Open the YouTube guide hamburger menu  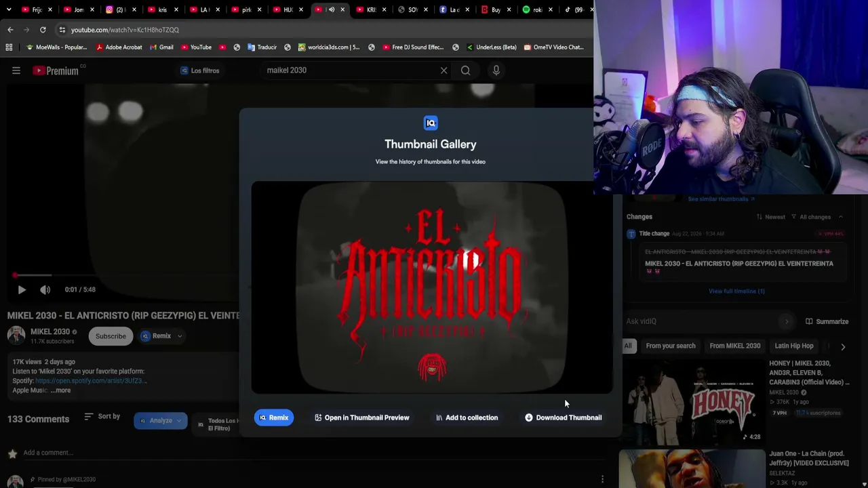pyautogui.click(x=16, y=70)
